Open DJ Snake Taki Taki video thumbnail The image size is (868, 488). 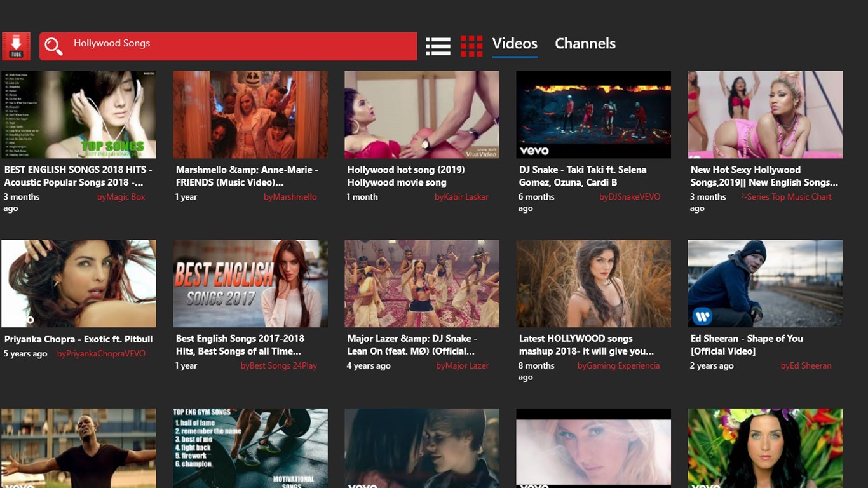pos(593,114)
